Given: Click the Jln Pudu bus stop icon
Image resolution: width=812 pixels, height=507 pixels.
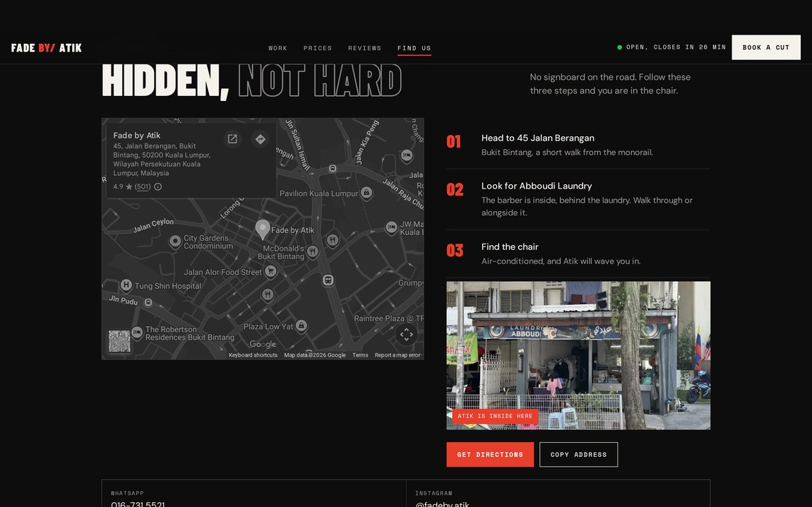Looking at the screenshot, I should click(x=148, y=302).
